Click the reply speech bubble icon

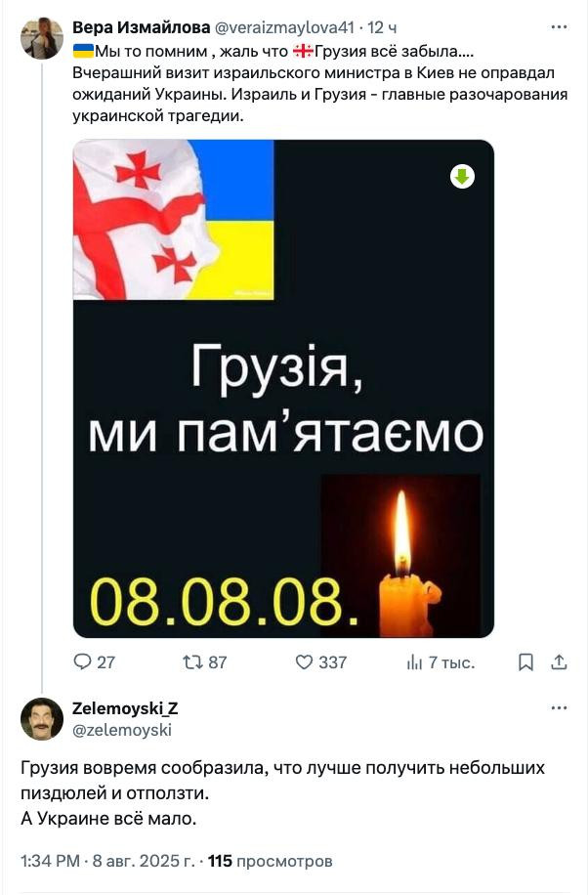click(x=83, y=661)
